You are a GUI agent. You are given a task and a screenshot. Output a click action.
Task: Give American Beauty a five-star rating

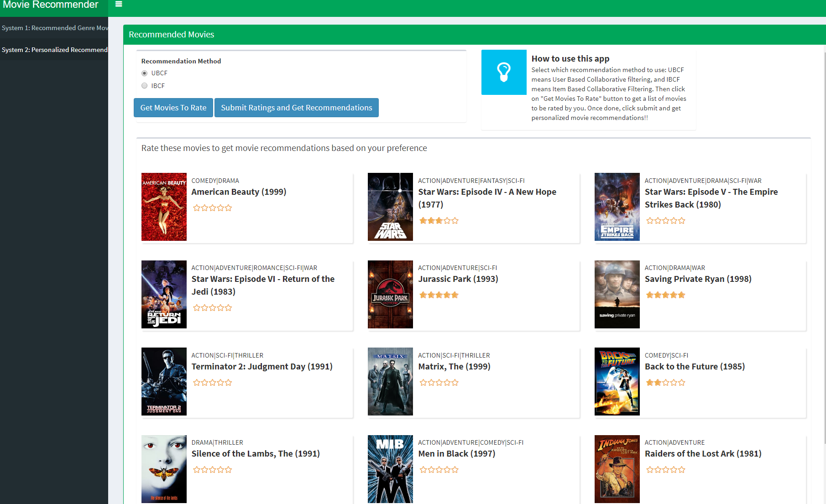pos(228,208)
